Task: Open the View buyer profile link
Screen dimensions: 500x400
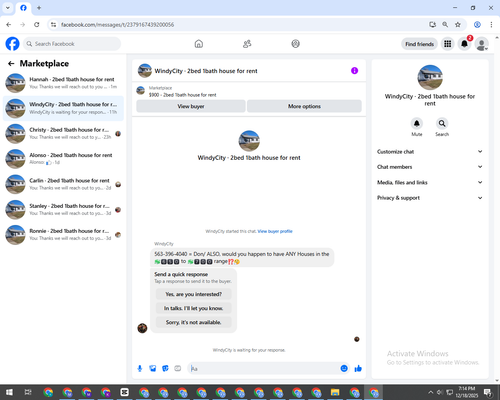Action: click(275, 231)
